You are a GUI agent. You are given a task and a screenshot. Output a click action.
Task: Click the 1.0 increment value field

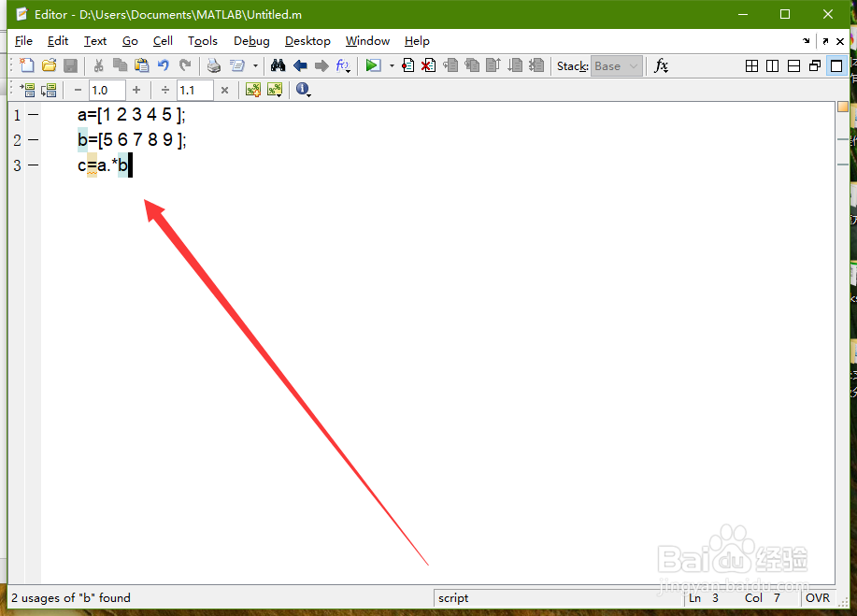107,90
